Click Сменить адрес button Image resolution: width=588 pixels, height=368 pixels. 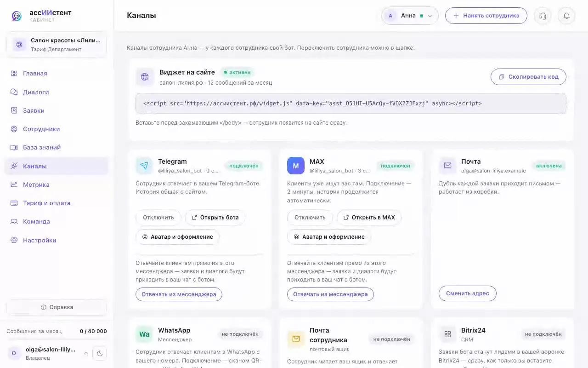(468, 293)
